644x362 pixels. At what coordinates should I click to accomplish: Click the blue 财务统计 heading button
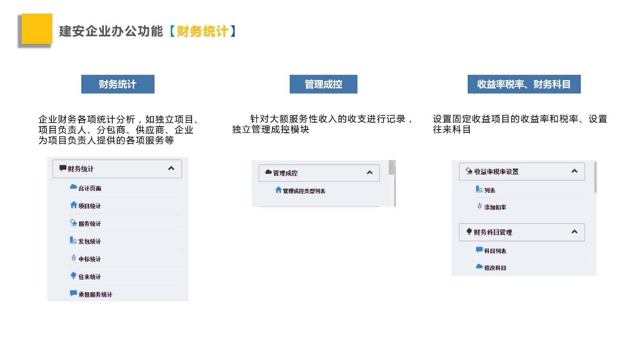click(x=118, y=84)
